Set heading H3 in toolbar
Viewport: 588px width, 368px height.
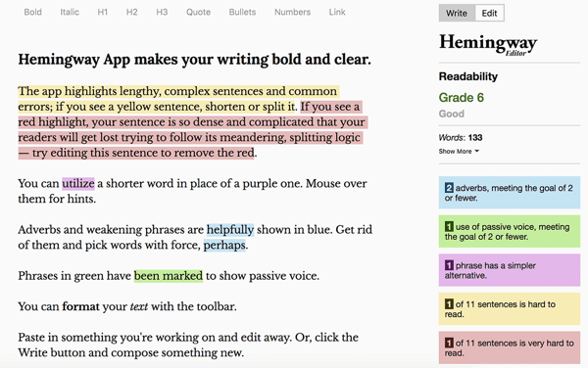click(162, 12)
